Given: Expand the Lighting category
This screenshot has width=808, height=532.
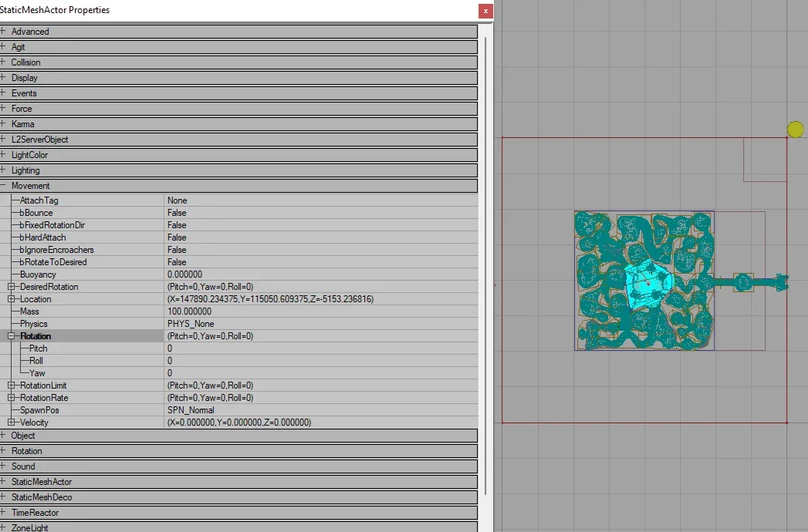Looking at the screenshot, I should tap(3, 170).
